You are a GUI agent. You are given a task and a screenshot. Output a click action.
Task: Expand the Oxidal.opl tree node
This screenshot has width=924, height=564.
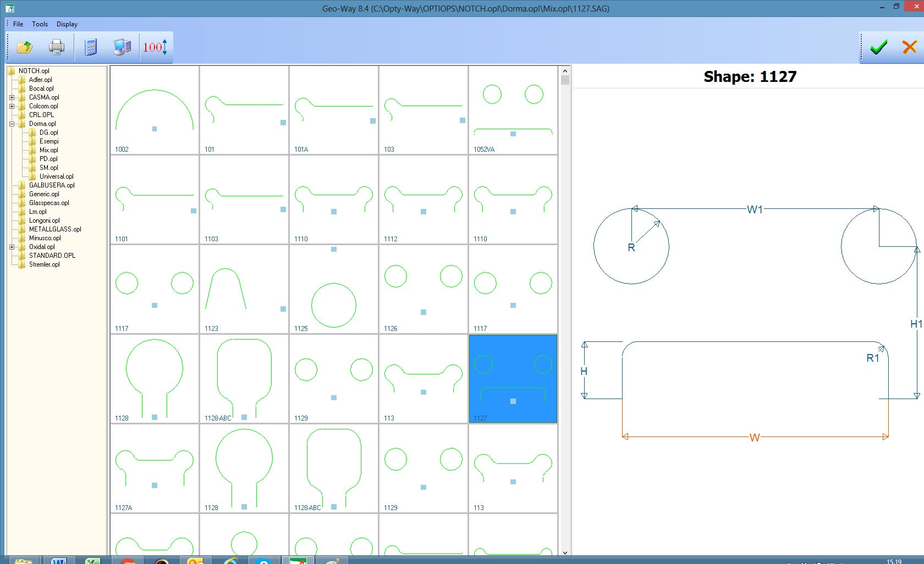12,247
